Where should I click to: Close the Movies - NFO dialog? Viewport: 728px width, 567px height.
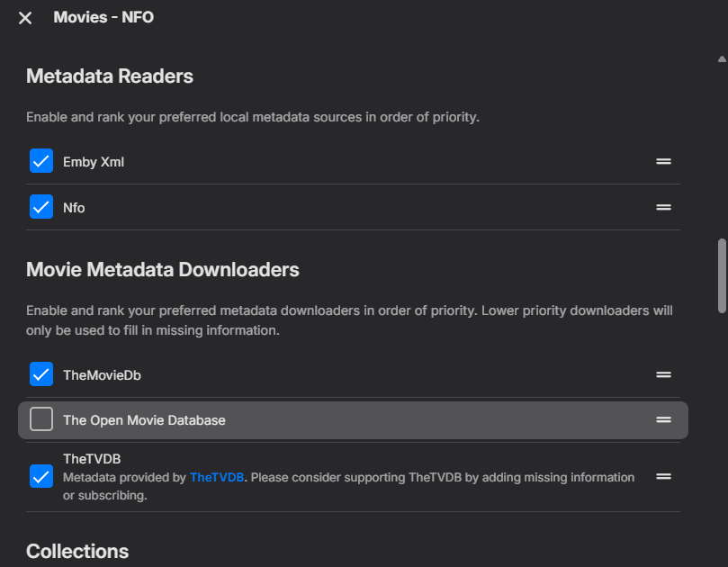25,18
